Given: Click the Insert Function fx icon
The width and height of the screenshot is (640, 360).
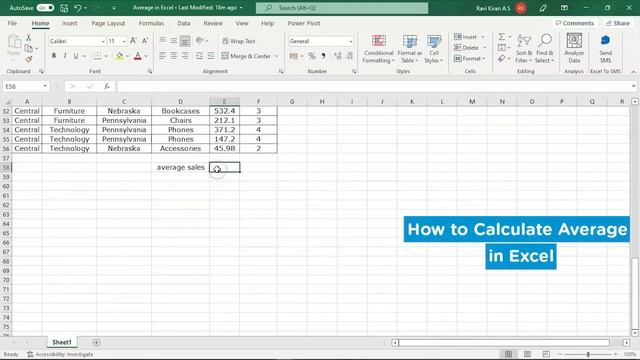Looking at the screenshot, I should pyautogui.click(x=107, y=87).
